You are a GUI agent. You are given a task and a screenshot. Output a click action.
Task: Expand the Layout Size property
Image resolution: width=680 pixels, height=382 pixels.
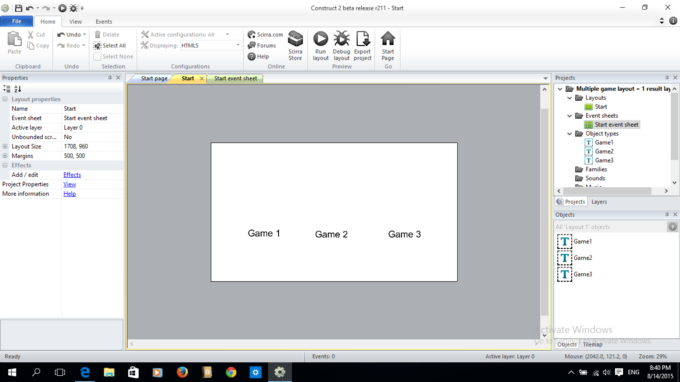(5, 146)
